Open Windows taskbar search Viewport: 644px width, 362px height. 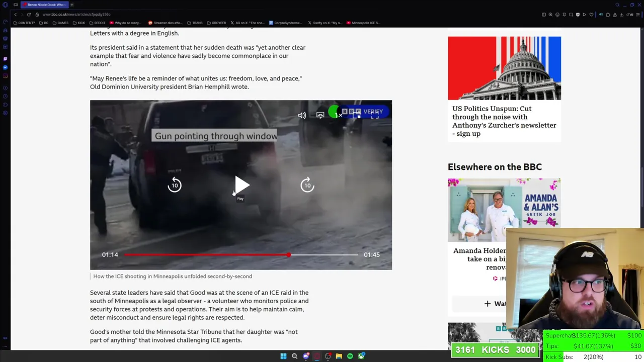pyautogui.click(x=294, y=356)
